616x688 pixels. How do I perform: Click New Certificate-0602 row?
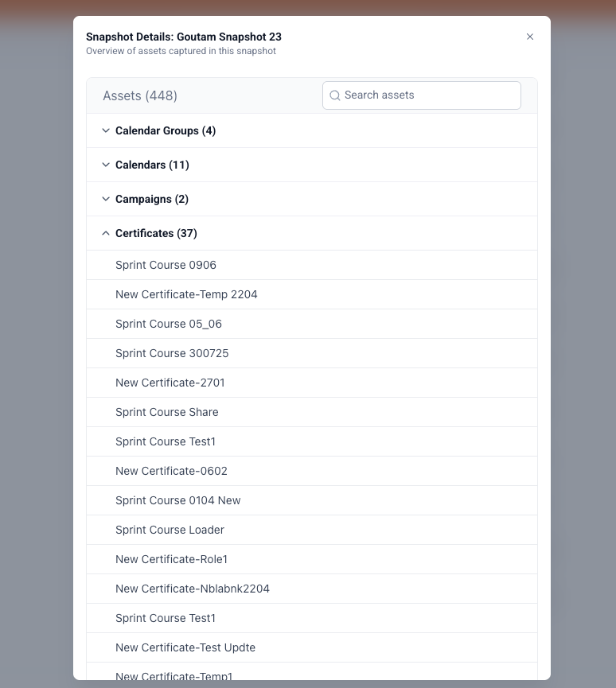coord(171,471)
